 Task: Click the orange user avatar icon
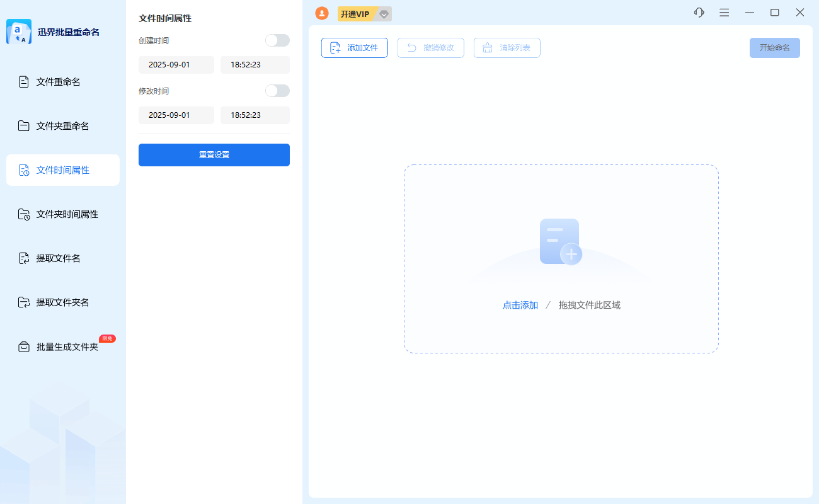[x=322, y=13]
